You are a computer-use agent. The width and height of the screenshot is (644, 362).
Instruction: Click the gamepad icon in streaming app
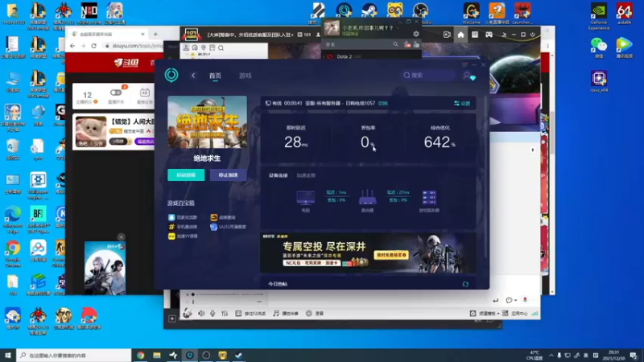489,35
